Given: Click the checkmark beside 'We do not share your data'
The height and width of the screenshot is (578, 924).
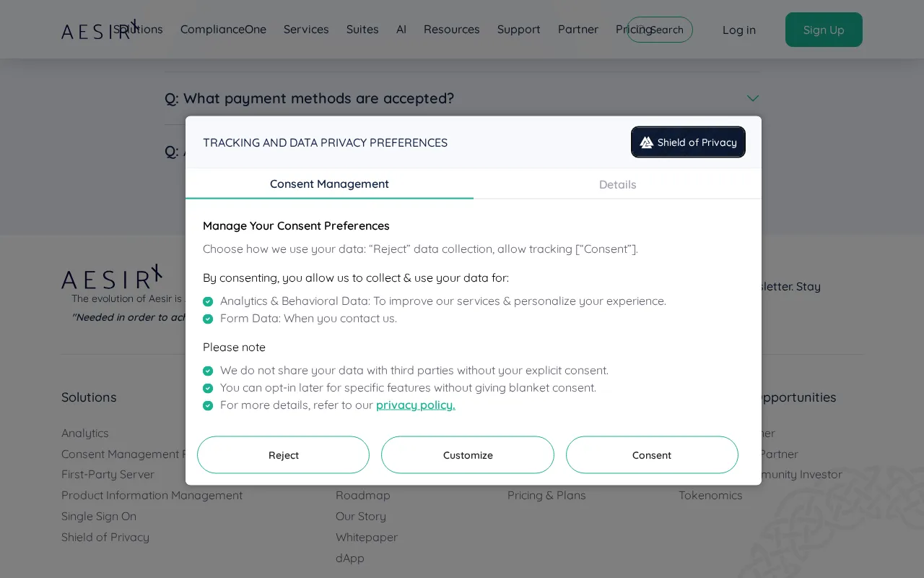Looking at the screenshot, I should (208, 371).
